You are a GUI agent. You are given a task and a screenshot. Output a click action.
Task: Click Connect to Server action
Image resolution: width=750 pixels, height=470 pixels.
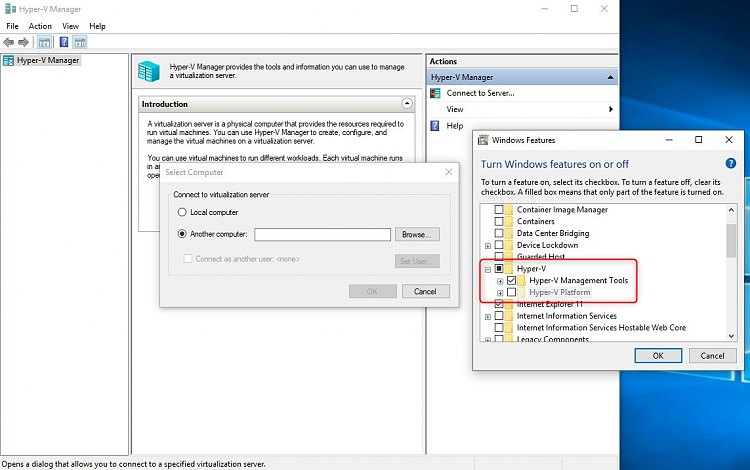click(x=480, y=93)
